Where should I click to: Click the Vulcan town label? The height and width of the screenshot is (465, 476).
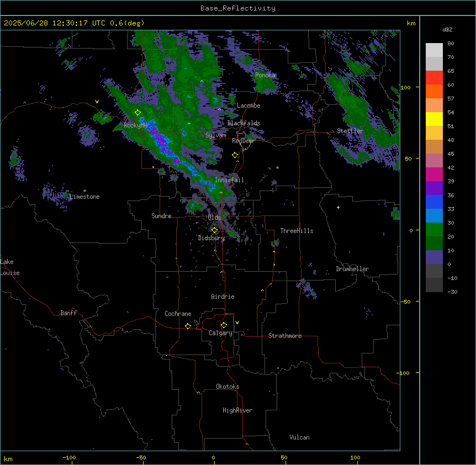300,437
